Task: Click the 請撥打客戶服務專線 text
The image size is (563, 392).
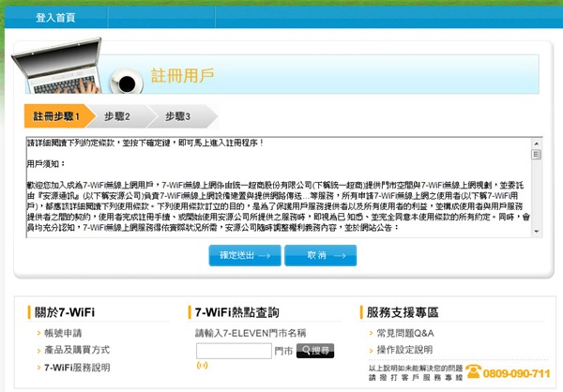Action: pyautogui.click(x=416, y=377)
